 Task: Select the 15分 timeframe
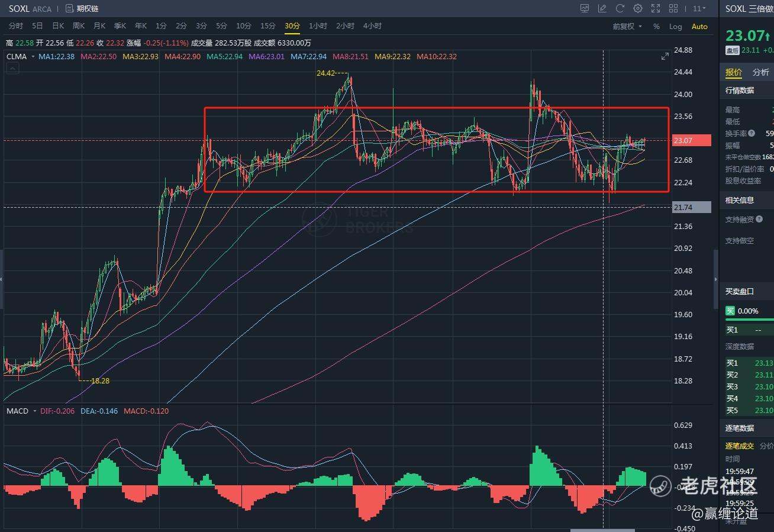(x=267, y=26)
